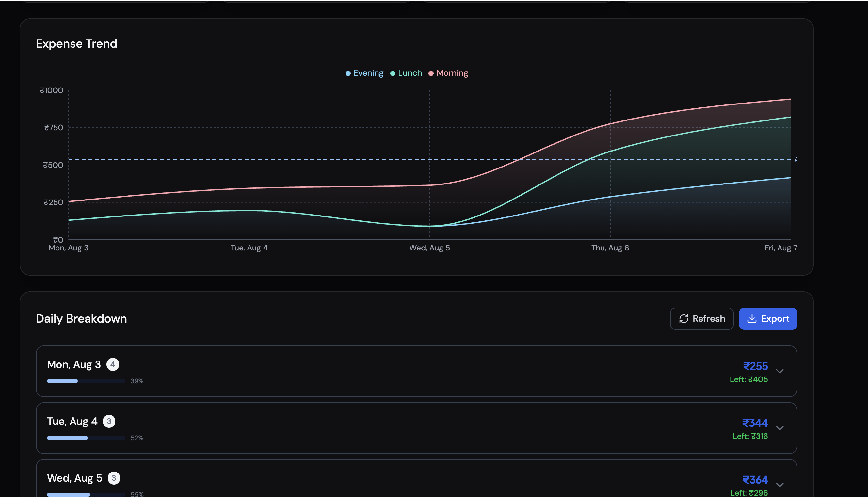Click the 39% percentage label
This screenshot has width=868, height=497.
137,381
